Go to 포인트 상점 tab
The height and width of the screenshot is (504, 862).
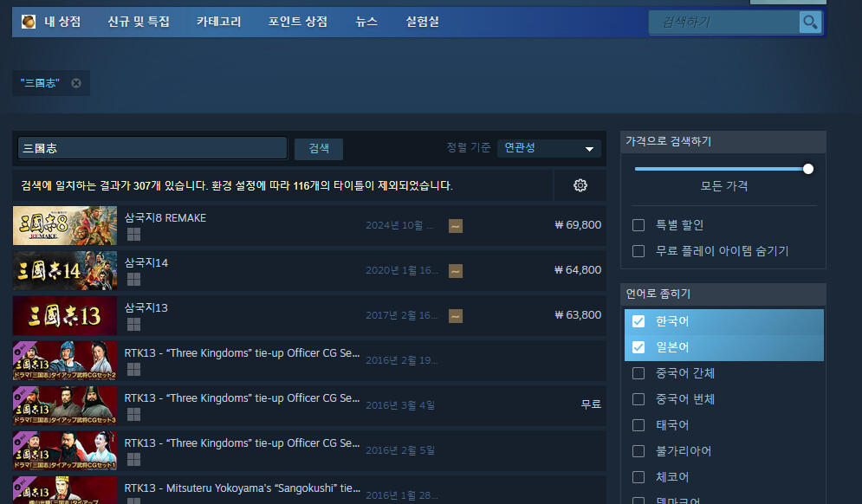(x=297, y=22)
